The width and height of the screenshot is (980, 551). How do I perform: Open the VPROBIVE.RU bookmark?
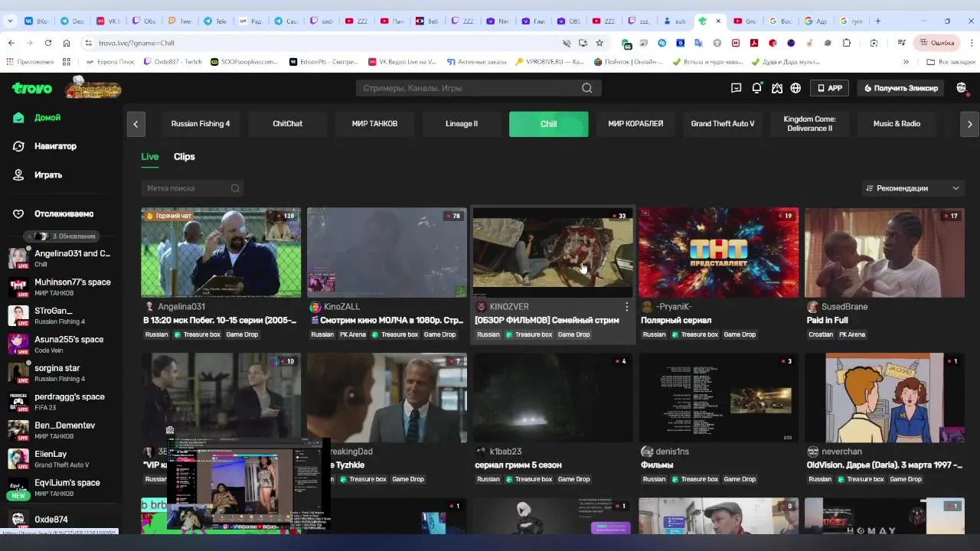[x=550, y=62]
